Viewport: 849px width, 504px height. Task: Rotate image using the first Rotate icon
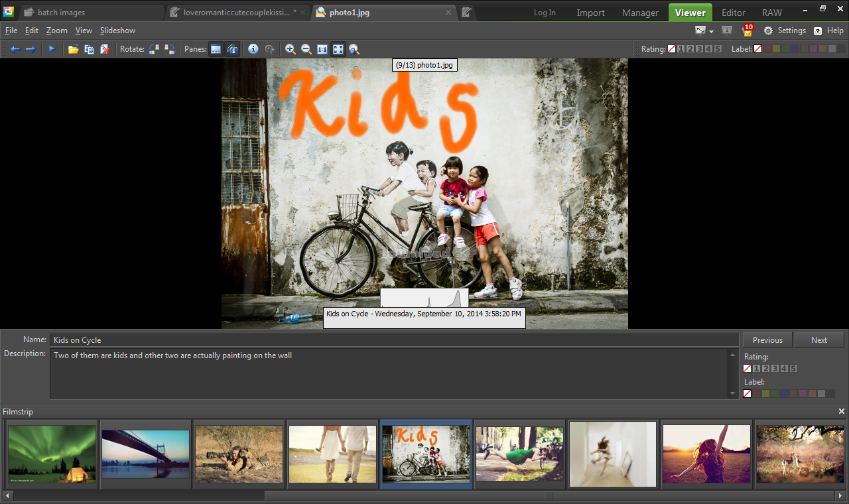pos(154,49)
